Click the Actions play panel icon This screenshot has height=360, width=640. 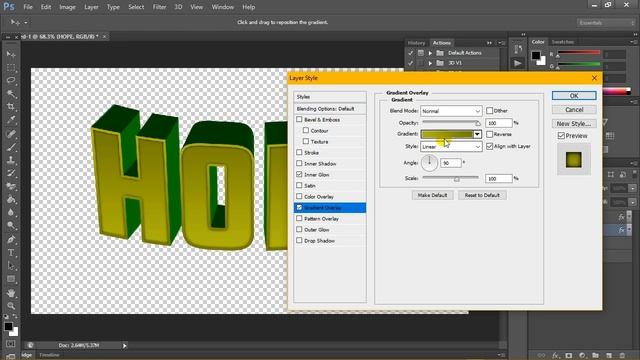(518, 63)
